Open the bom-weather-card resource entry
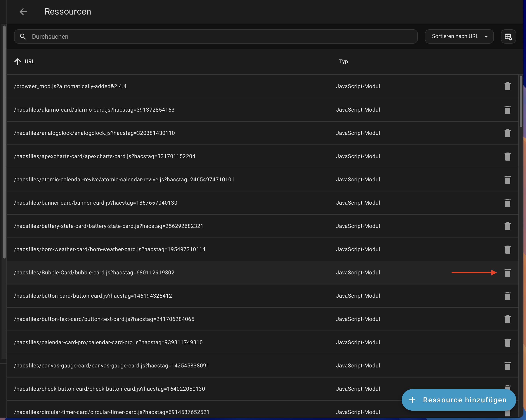The width and height of the screenshot is (526, 420). pos(110,249)
